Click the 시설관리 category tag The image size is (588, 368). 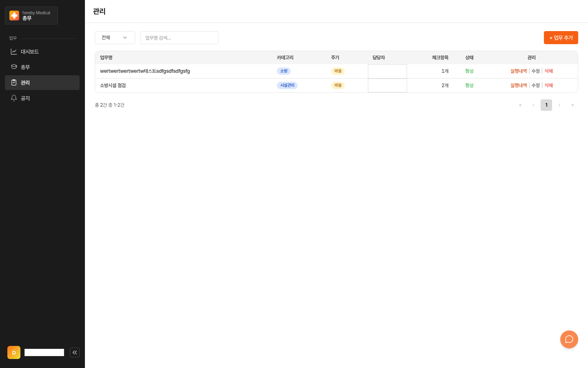[x=287, y=85]
